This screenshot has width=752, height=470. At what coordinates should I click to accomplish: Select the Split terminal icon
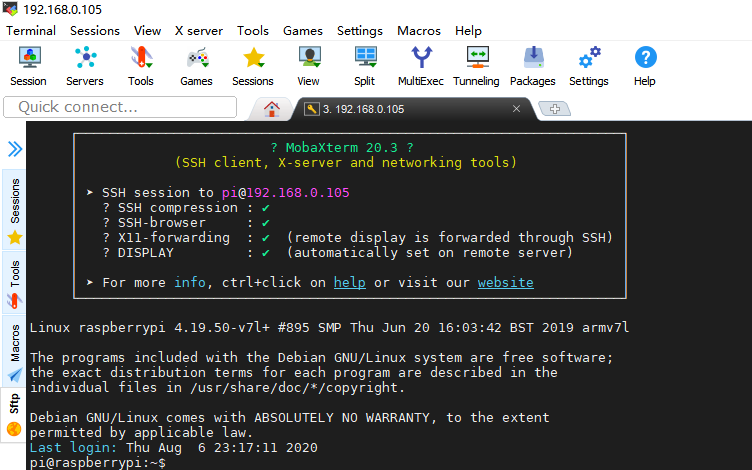coord(364,66)
